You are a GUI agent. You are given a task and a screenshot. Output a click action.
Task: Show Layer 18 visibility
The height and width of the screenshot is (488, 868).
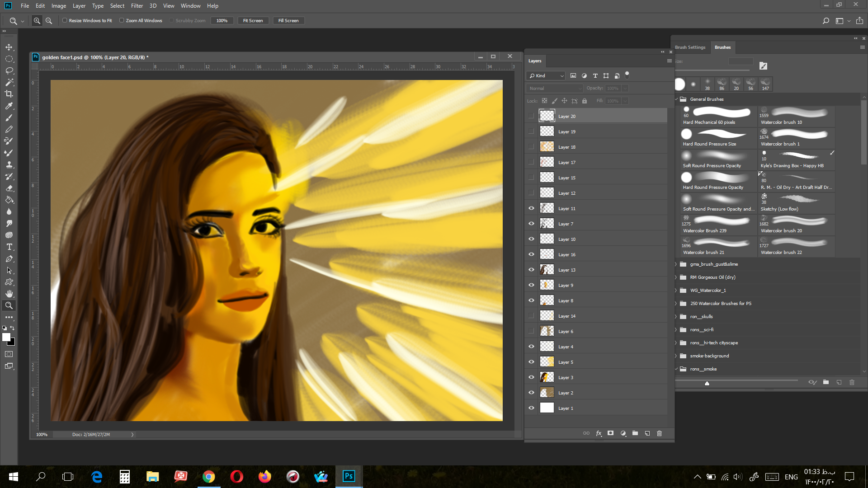[x=531, y=147]
